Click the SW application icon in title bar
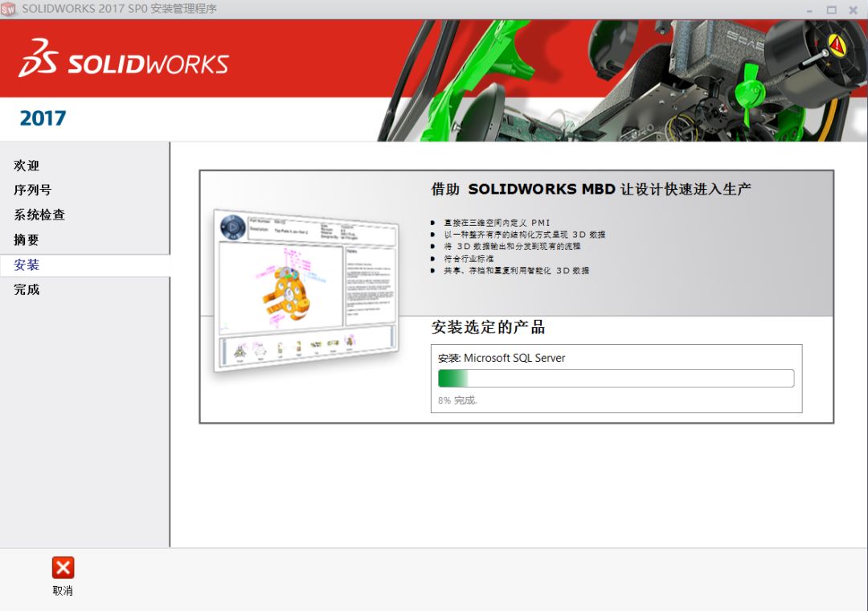 (8, 10)
